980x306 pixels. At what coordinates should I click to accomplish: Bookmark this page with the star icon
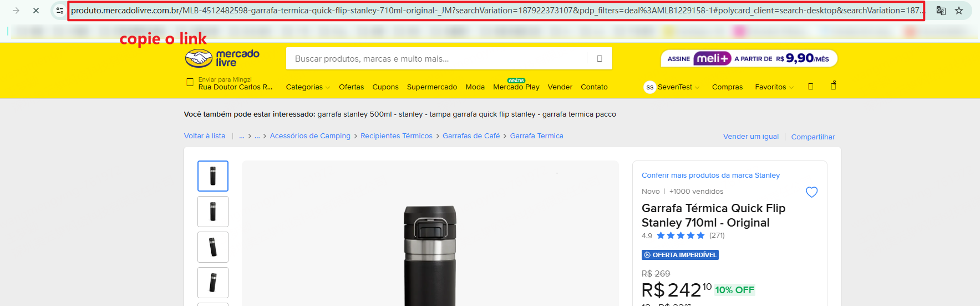959,11
